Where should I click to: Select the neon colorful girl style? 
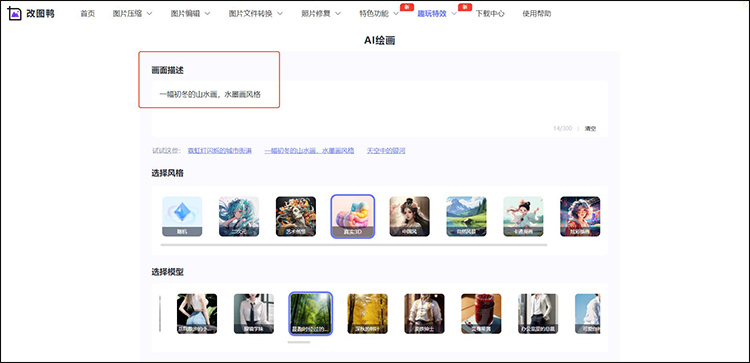point(580,216)
